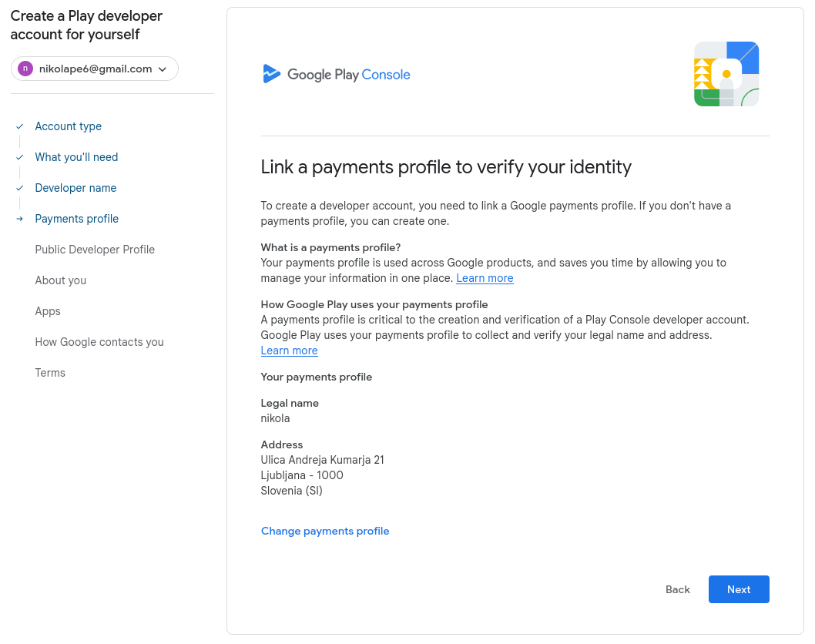The width and height of the screenshot is (815, 644).
Task: Click the What is a payments profile? heading
Action: [x=330, y=247]
